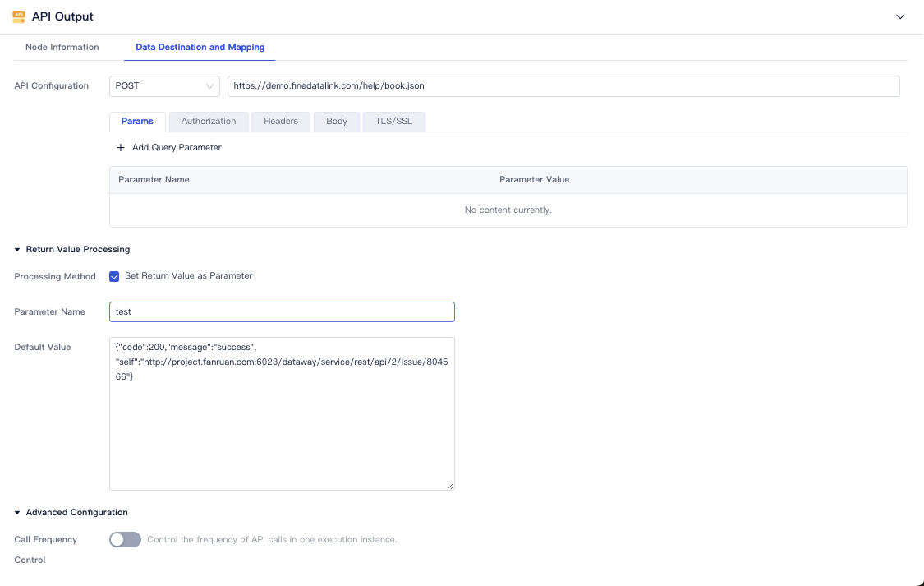This screenshot has height=586, width=924.
Task: Switch to the Node Information tab
Action: tap(62, 47)
